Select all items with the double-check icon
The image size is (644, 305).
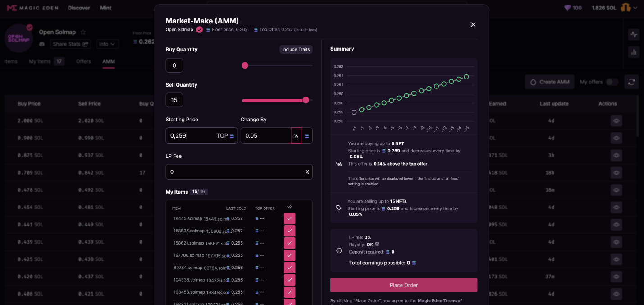pyautogui.click(x=289, y=207)
